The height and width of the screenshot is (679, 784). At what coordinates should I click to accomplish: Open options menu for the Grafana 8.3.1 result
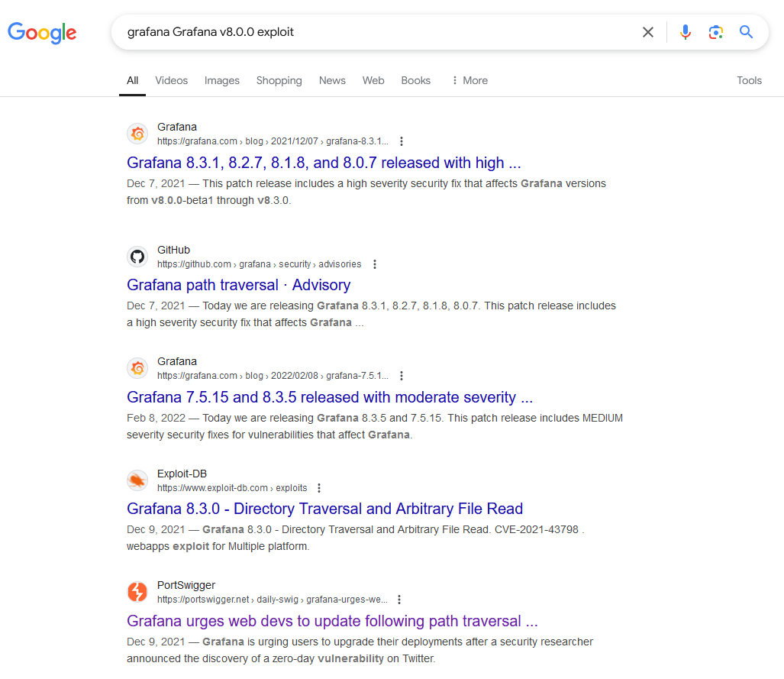(402, 141)
